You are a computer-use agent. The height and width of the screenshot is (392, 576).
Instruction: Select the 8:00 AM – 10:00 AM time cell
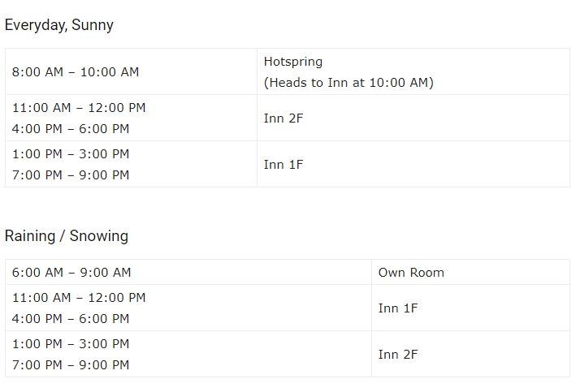(76, 72)
